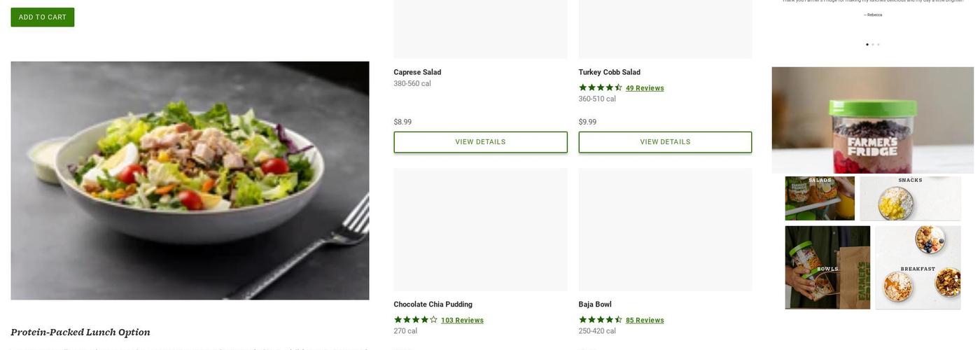Select the third testimonial carousel dot
Screen dimensions: 980x350
[x=878, y=45]
